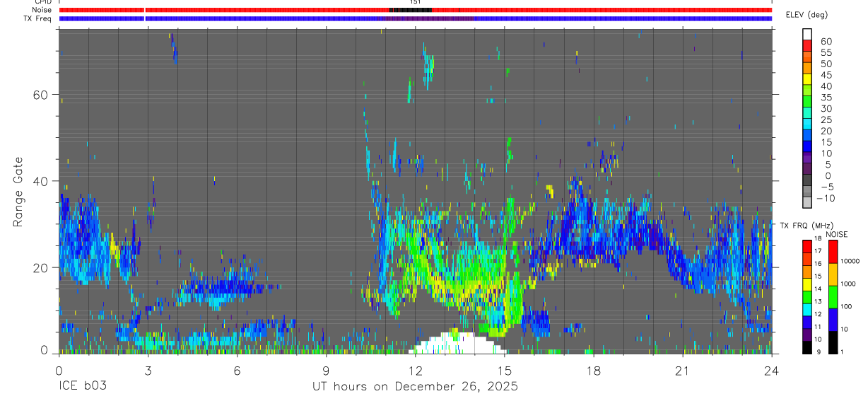
Task: Pick the blue NOISE swatch between 100 and 10
Action: pyautogui.click(x=833, y=320)
